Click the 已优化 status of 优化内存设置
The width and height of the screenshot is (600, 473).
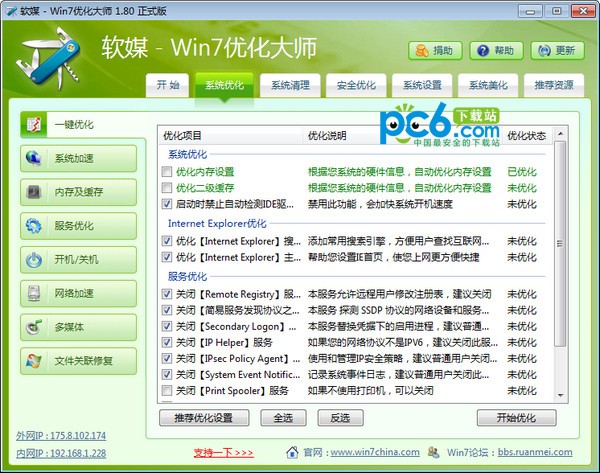tap(522, 172)
